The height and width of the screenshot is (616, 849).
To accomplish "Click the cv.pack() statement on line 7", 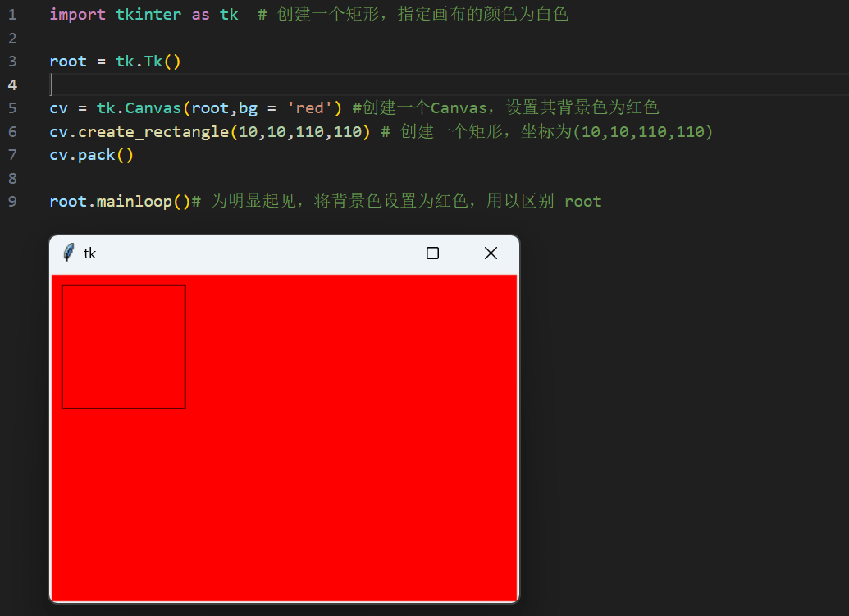I will 91,154.
